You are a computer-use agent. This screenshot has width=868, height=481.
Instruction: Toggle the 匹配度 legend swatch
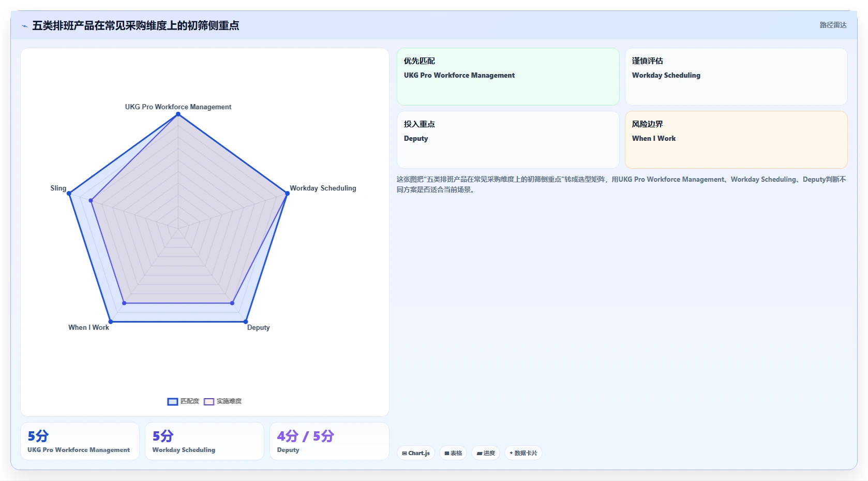(x=173, y=402)
